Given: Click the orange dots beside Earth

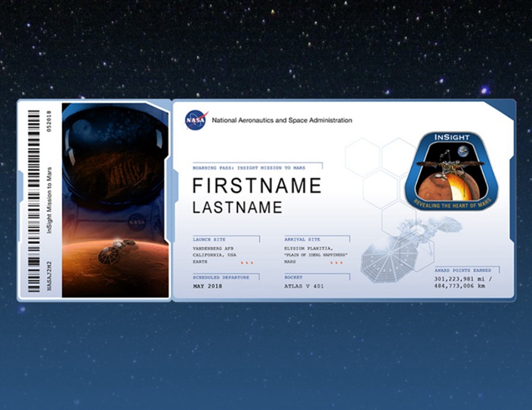Looking at the screenshot, I should pos(247,263).
